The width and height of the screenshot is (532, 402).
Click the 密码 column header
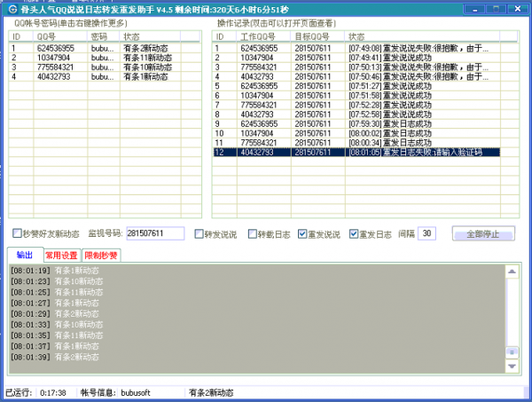104,36
